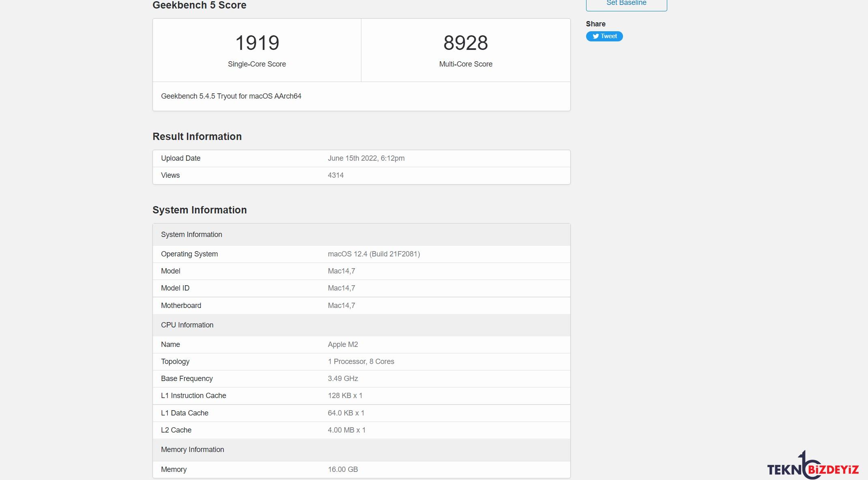Click the Tweet share button
Viewport: 868px width, 480px height.
pos(604,36)
